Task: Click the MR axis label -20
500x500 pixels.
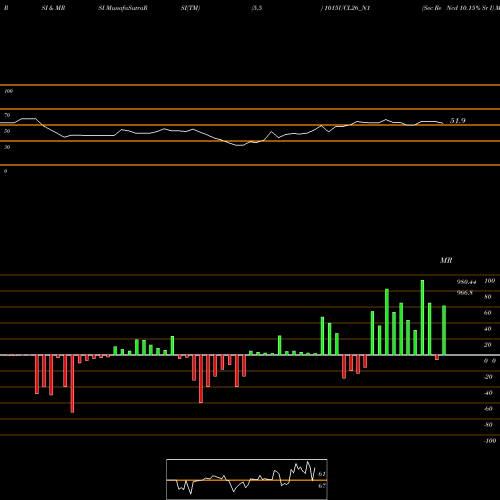Action: [x=488, y=377]
